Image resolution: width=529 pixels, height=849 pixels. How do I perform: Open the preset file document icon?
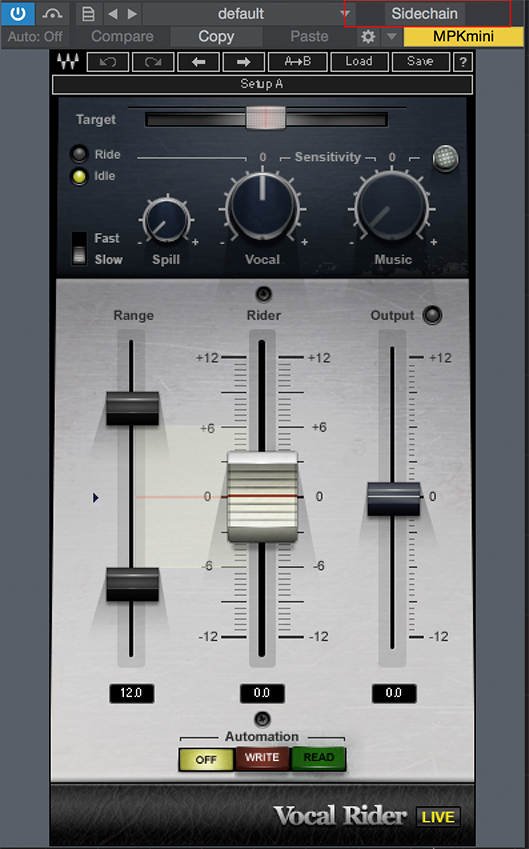tap(88, 14)
